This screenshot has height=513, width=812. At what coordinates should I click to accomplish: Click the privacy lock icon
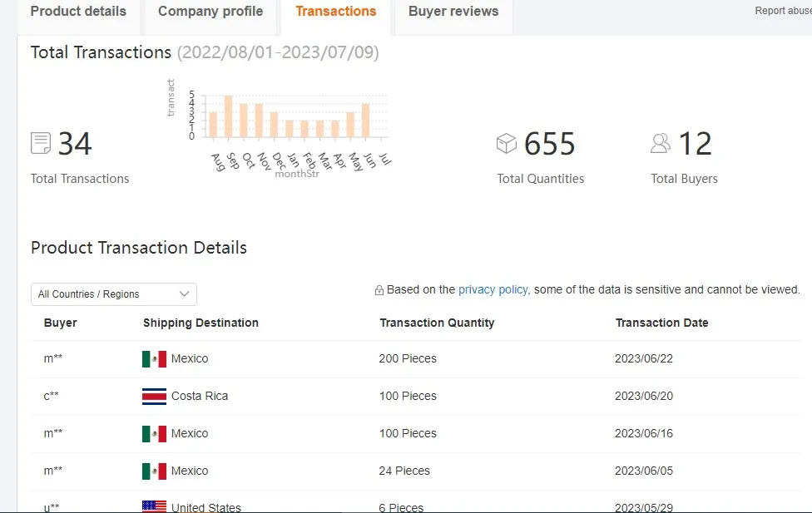click(x=379, y=290)
